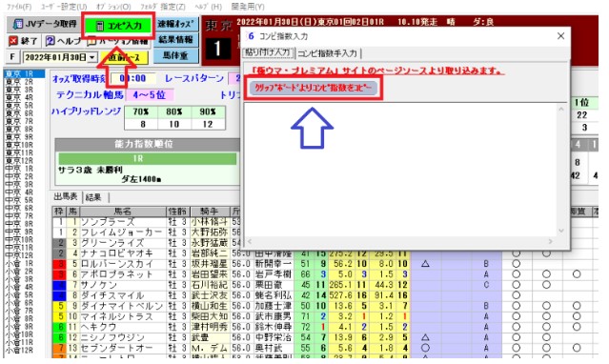Open the オプション(O) menu
This screenshot has height=364, width=609.
113,7
